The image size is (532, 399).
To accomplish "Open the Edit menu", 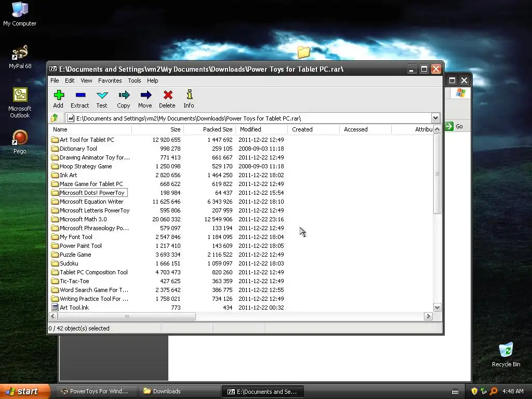I will click(70, 81).
